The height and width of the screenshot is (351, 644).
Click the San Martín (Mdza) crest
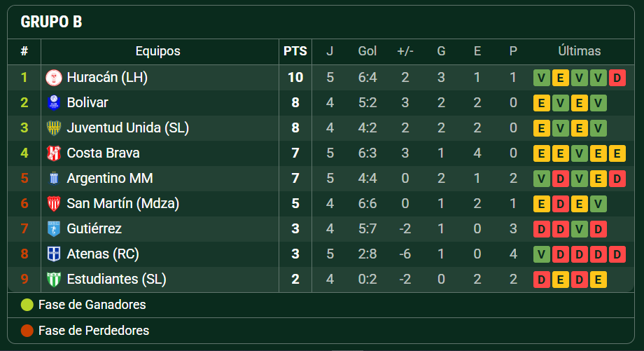(x=54, y=203)
